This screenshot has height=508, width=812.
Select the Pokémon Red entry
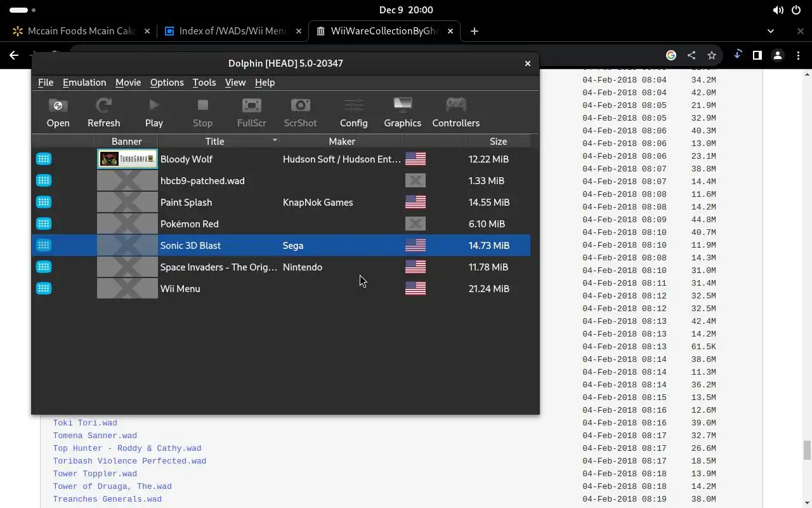189,224
